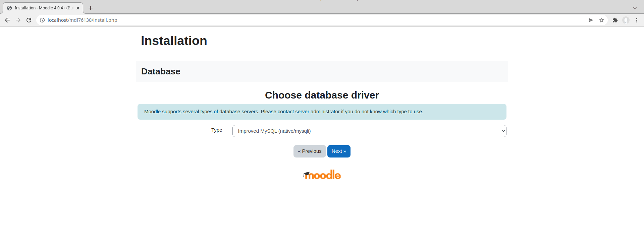
Task: Reload the installation page
Action: pyautogui.click(x=29, y=20)
